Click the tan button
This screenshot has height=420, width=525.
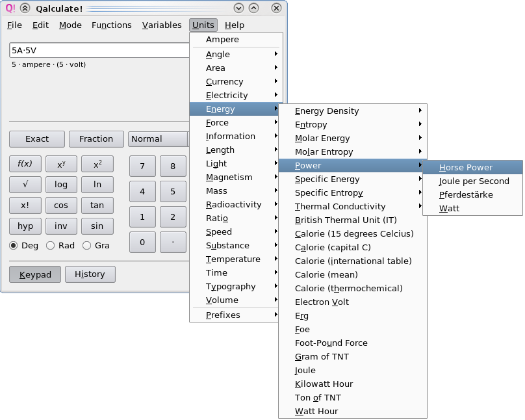pos(97,205)
